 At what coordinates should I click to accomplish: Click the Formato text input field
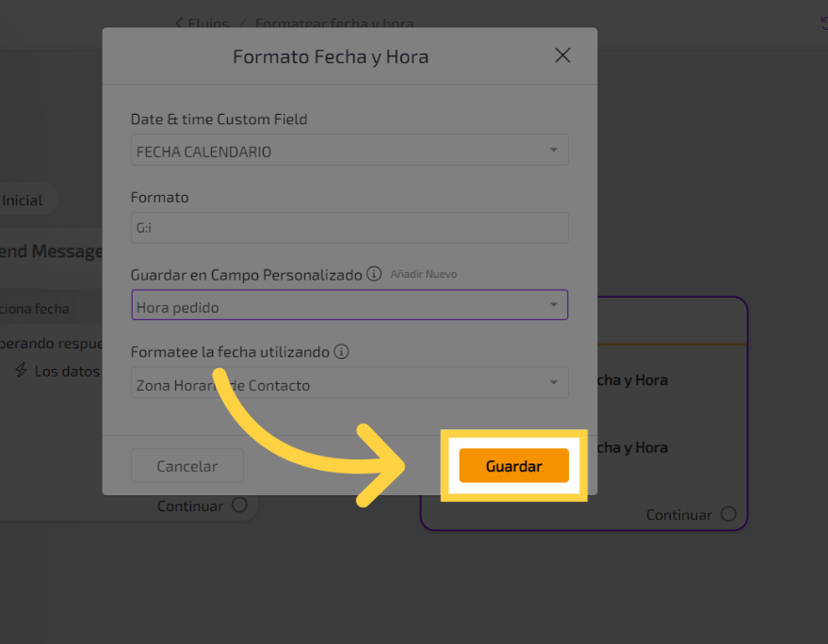[349, 228]
